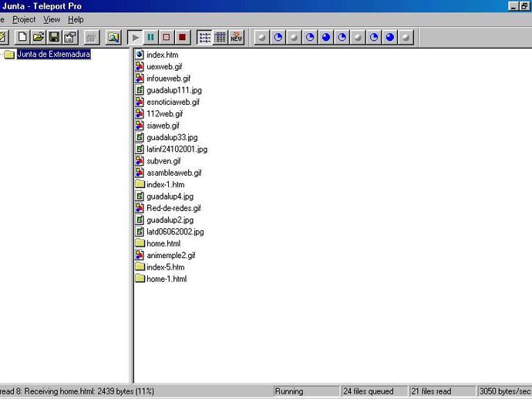Click the thread 7 status indicator
Image resolution: width=532 pixels, height=399 pixels.
[x=358, y=37]
